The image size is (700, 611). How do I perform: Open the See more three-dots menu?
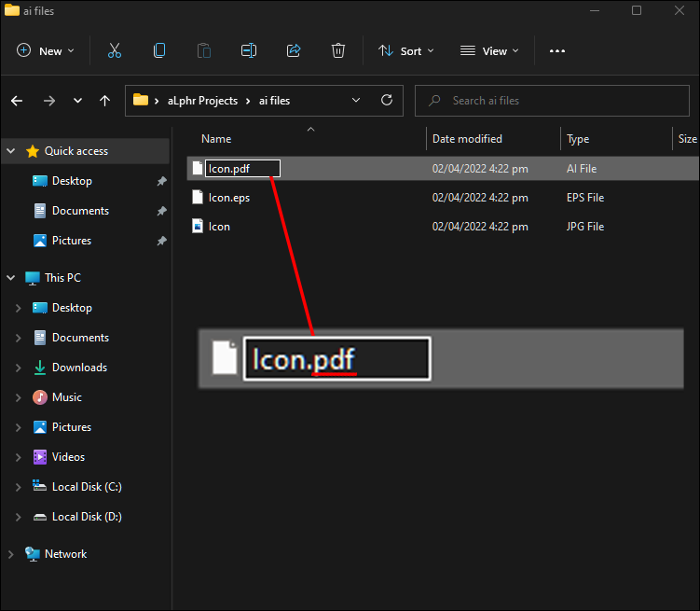pos(557,51)
